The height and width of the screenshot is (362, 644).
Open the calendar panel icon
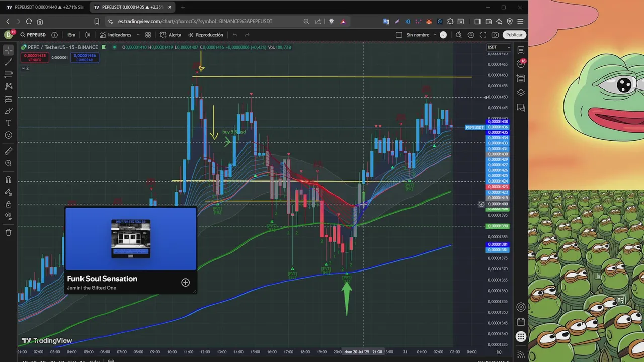coord(521,322)
